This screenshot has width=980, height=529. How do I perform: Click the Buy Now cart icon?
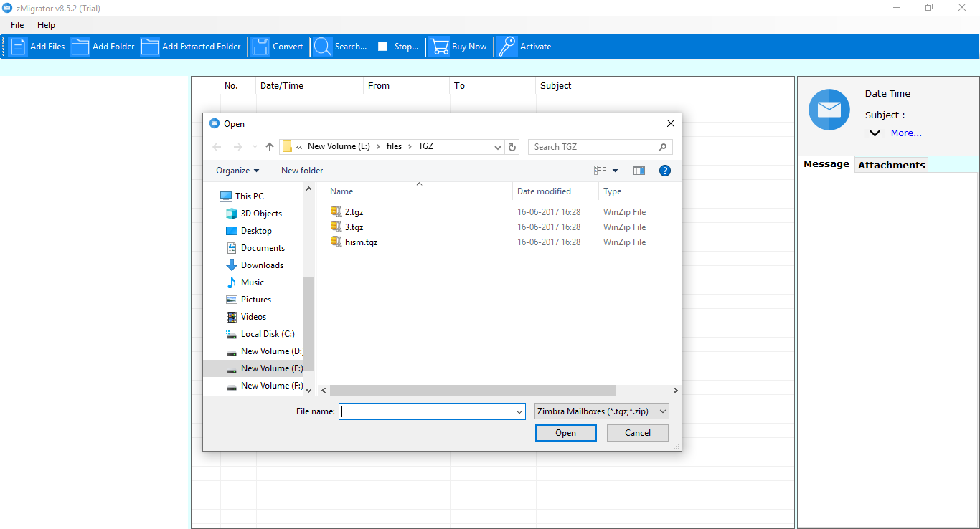click(439, 47)
